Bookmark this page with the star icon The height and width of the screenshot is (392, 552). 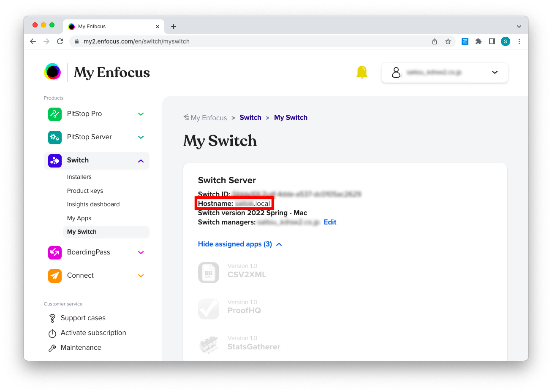(x=448, y=41)
